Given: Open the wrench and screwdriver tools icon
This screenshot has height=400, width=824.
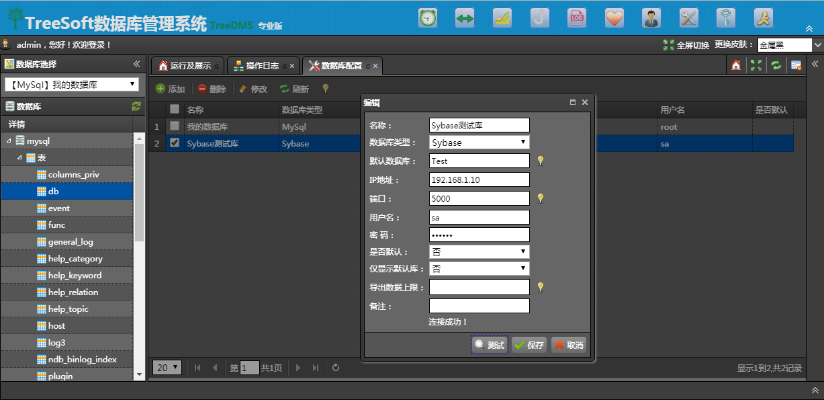Looking at the screenshot, I should point(689,18).
